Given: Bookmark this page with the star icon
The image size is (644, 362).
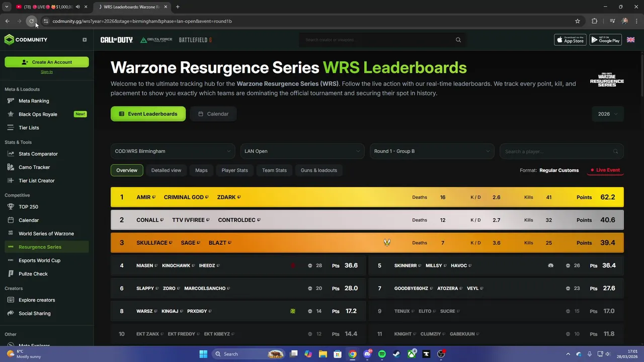Looking at the screenshot, I should pos(578,21).
